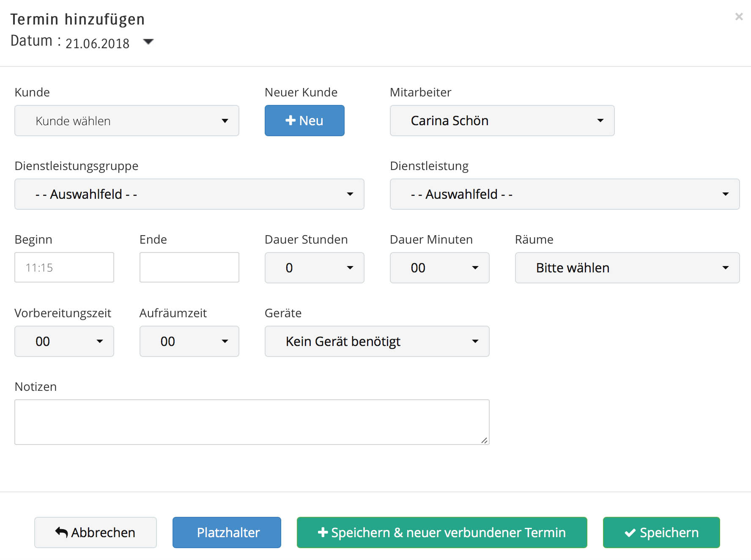Click the Notizen resize handle
Image resolution: width=751 pixels, height=560 pixels.
point(485,440)
